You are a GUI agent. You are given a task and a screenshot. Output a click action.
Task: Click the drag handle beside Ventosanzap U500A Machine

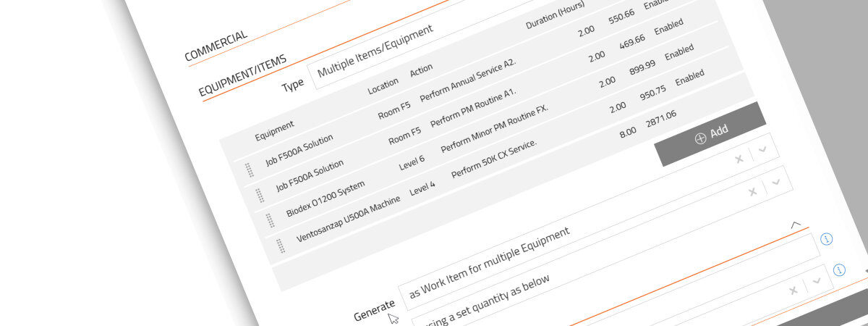pos(281,246)
